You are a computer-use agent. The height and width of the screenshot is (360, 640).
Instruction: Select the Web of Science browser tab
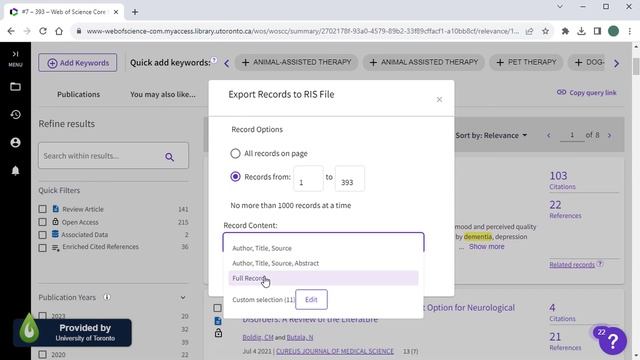[x=64, y=12]
